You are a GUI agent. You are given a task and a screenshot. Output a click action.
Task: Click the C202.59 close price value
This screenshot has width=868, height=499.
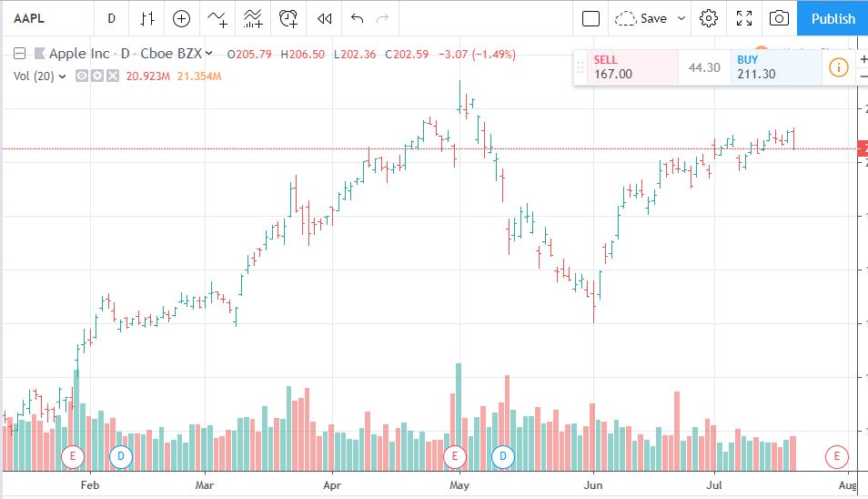pyautogui.click(x=407, y=55)
